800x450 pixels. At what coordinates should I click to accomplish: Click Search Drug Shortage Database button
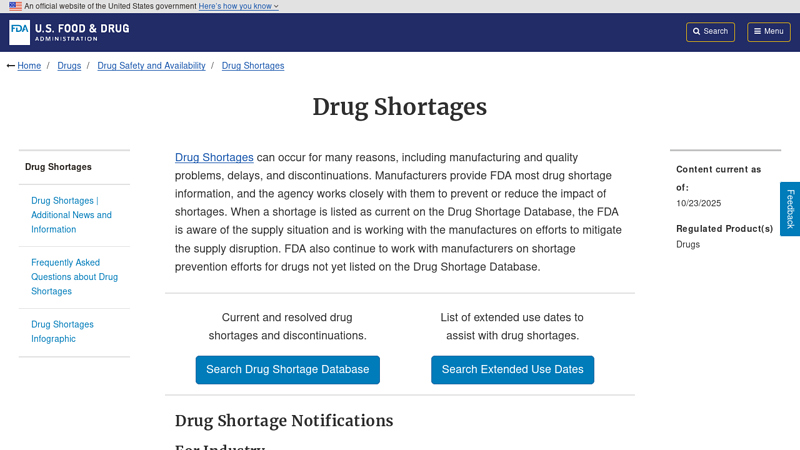point(288,370)
